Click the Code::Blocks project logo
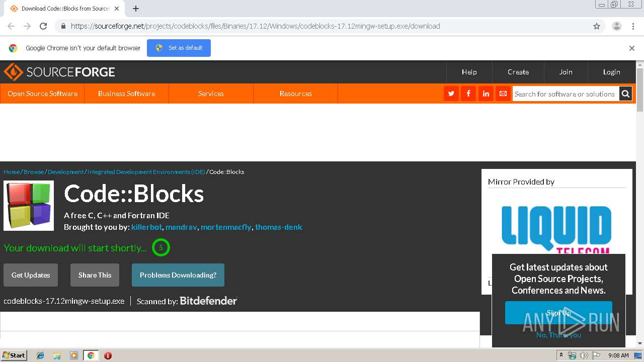644x362 pixels. pyautogui.click(x=29, y=206)
